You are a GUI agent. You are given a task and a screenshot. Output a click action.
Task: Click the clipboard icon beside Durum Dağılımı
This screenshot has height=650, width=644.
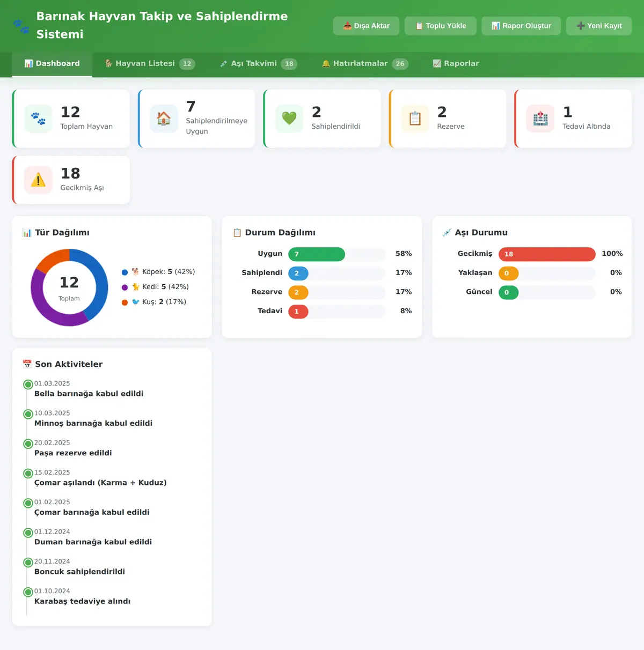[x=237, y=233]
